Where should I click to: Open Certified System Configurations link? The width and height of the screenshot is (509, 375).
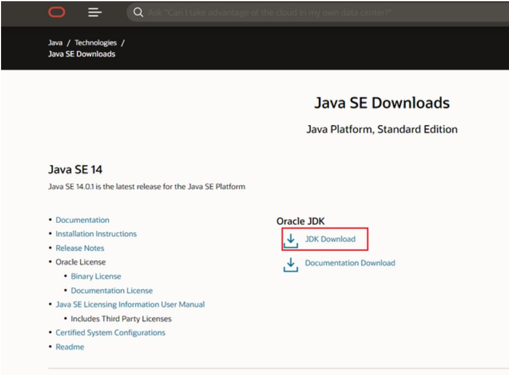coord(110,333)
